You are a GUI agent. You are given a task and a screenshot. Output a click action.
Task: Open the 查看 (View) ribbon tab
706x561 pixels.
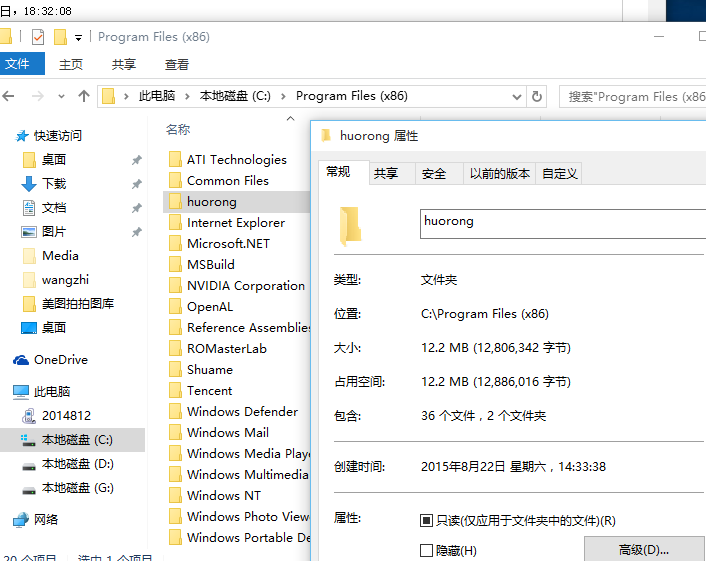[x=177, y=64]
